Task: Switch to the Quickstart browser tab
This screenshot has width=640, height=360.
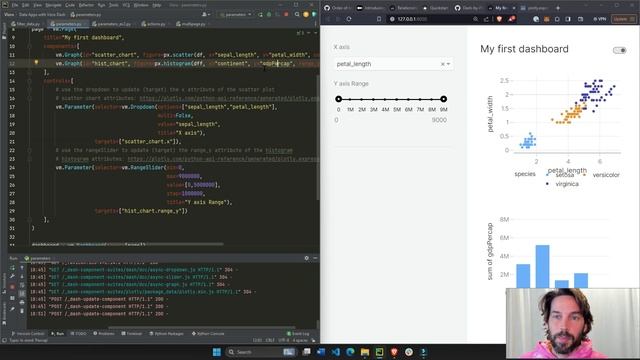Action: [436, 8]
